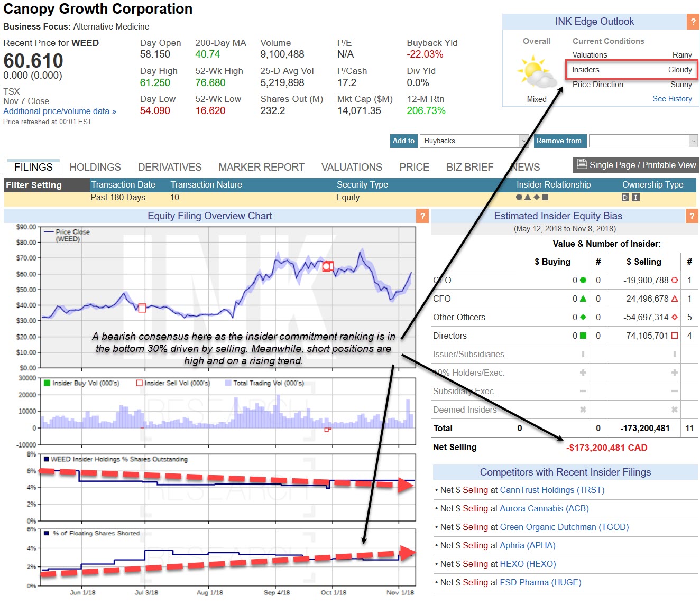The image size is (700, 614).
Task: Click the I ownership type icon
Action: click(x=636, y=197)
